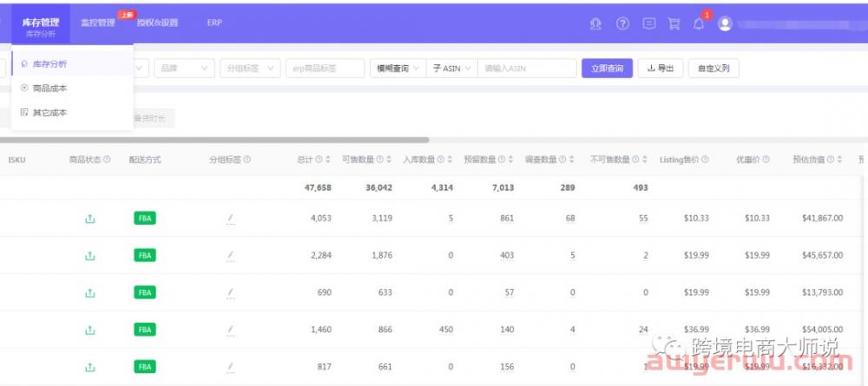868x386 pixels.
Task: Select 库存分析 in the dropdown menu
Action: (x=72, y=63)
